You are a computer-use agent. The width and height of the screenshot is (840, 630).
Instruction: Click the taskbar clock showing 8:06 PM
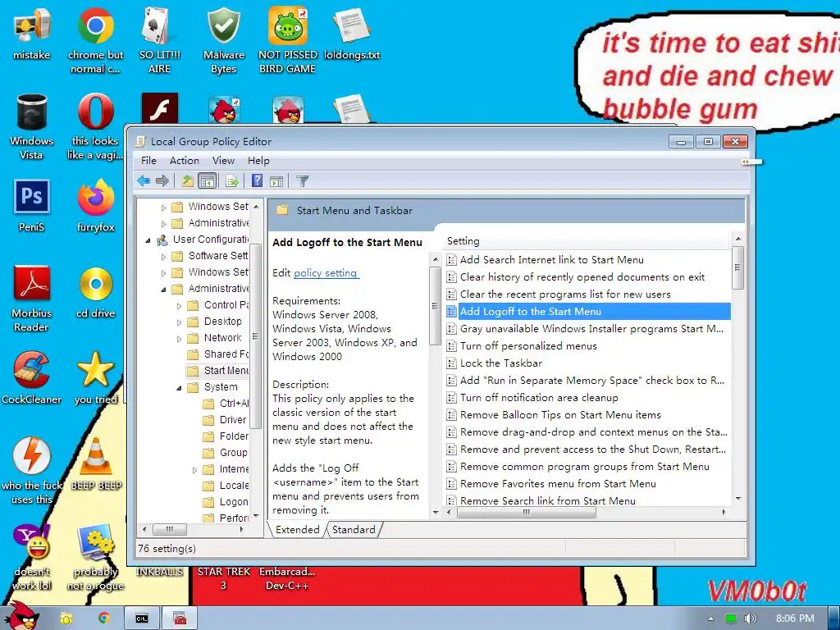coord(794,619)
